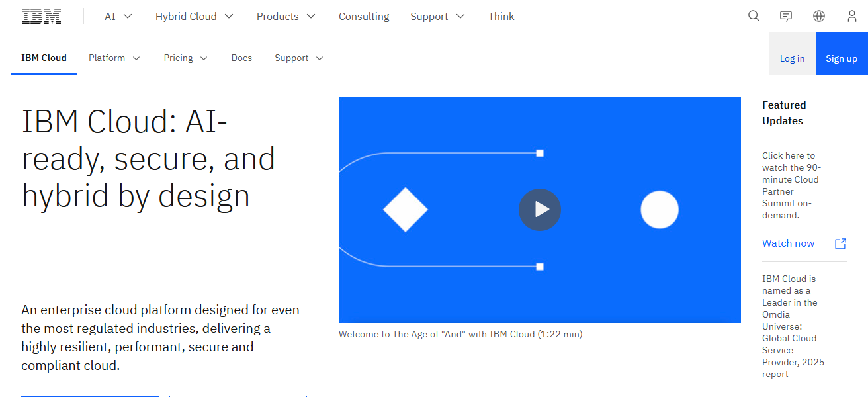Viewport: 868px width, 397px height.
Task: Click the external link icon beside Watch now
Action: 840,243
